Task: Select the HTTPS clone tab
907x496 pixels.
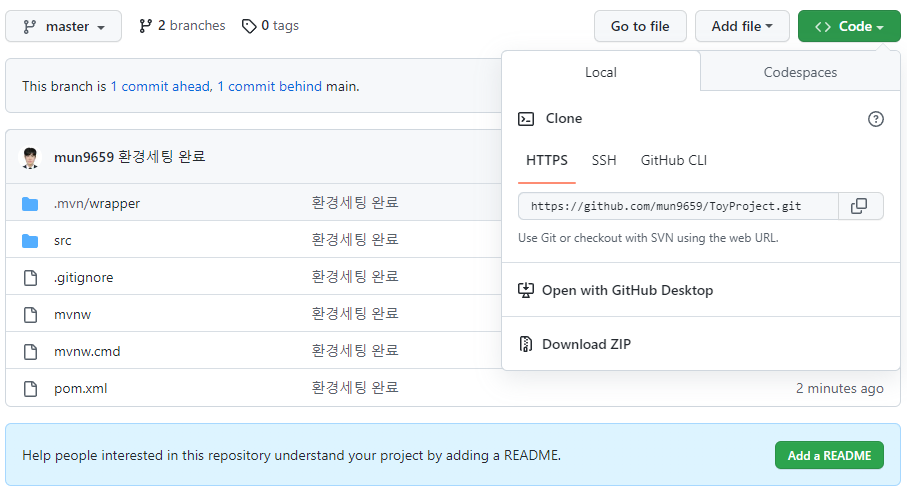Action: coord(547,160)
